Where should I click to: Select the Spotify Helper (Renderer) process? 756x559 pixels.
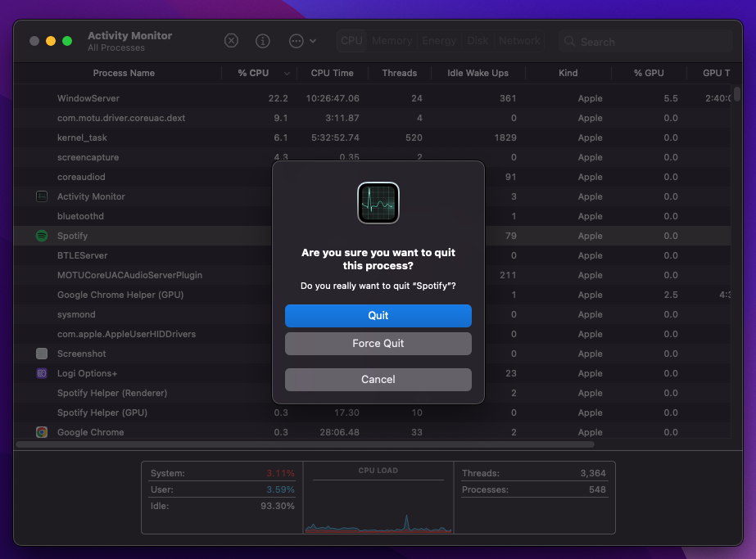coord(372,393)
